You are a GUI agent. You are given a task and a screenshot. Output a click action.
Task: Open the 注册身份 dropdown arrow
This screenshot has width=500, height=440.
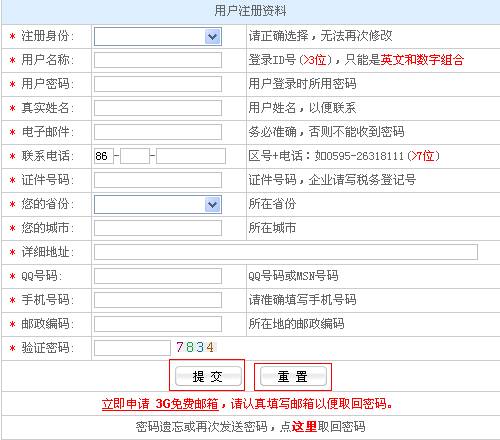212,37
